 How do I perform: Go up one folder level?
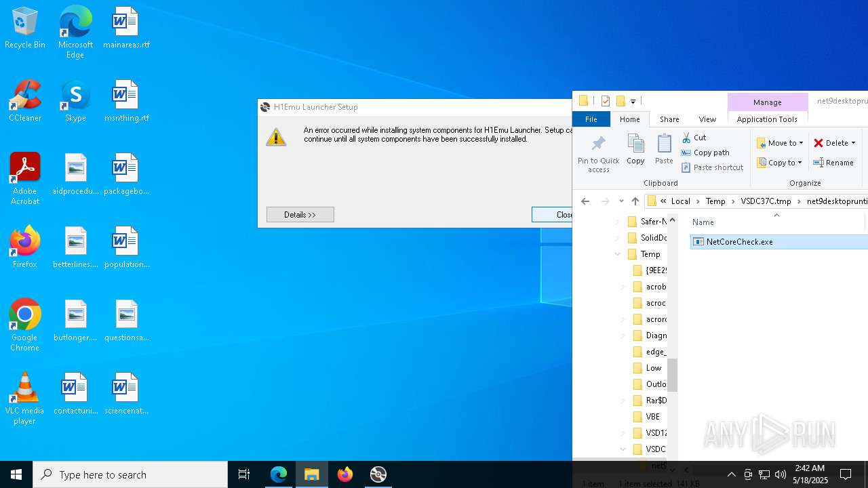pyautogui.click(x=635, y=201)
